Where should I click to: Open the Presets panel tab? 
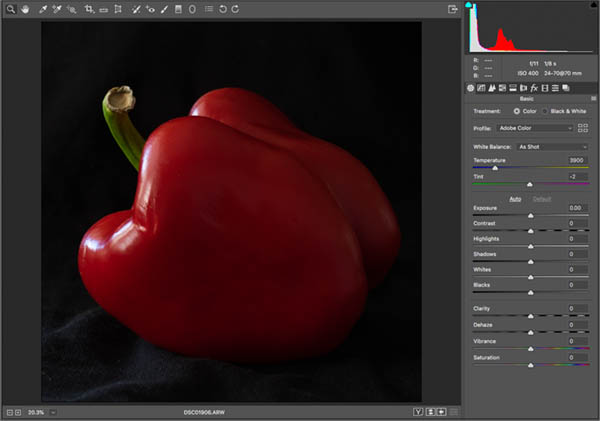555,88
